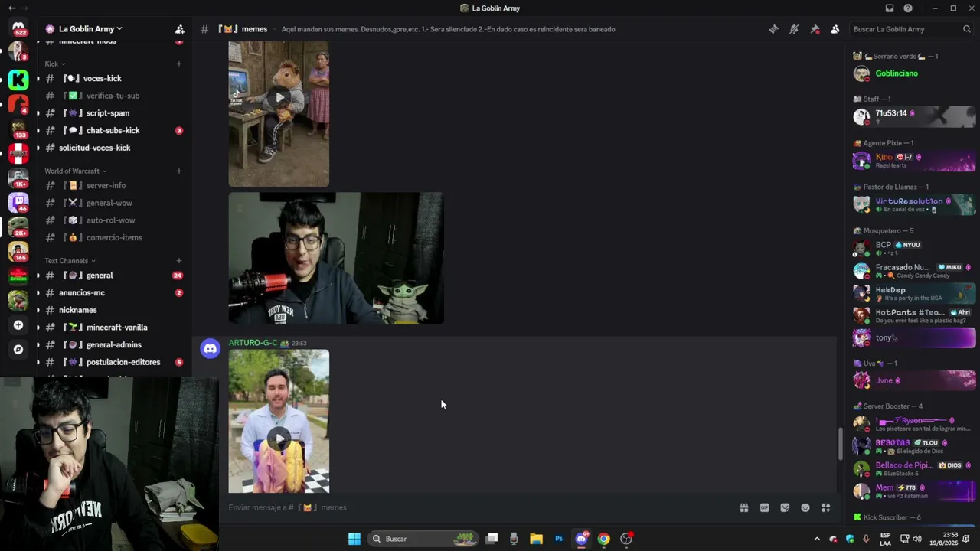Toggle the member list
The height and width of the screenshot is (551, 980).
point(835,29)
